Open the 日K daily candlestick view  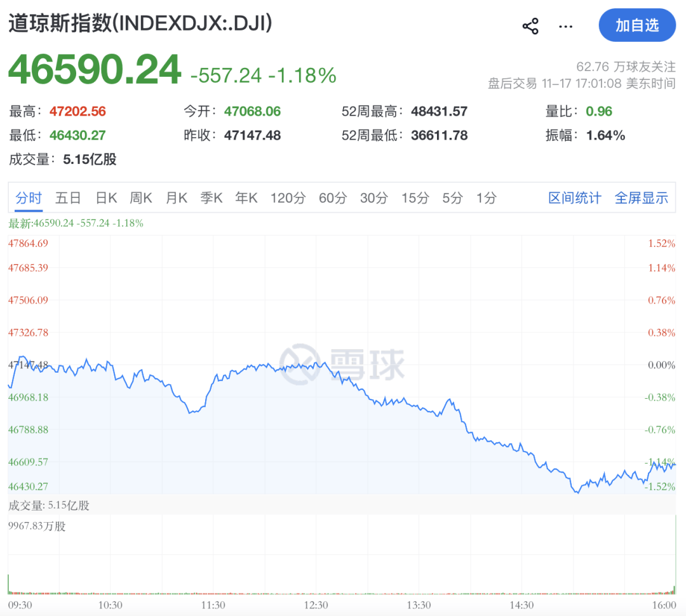[x=105, y=198]
